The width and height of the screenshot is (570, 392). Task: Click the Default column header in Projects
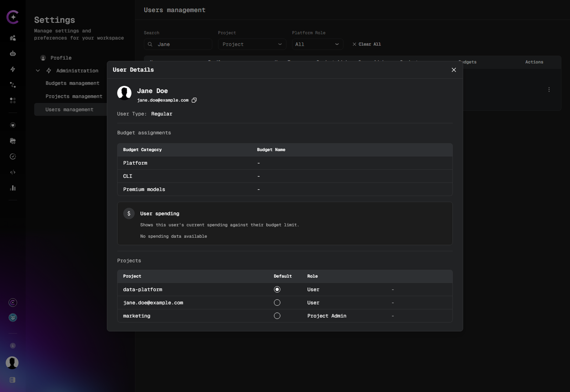283,276
